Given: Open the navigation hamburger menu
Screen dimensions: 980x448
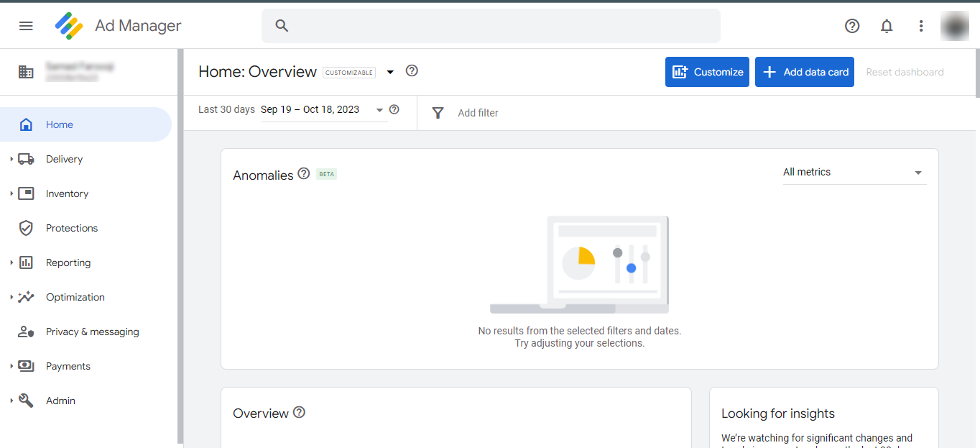Looking at the screenshot, I should 26,25.
